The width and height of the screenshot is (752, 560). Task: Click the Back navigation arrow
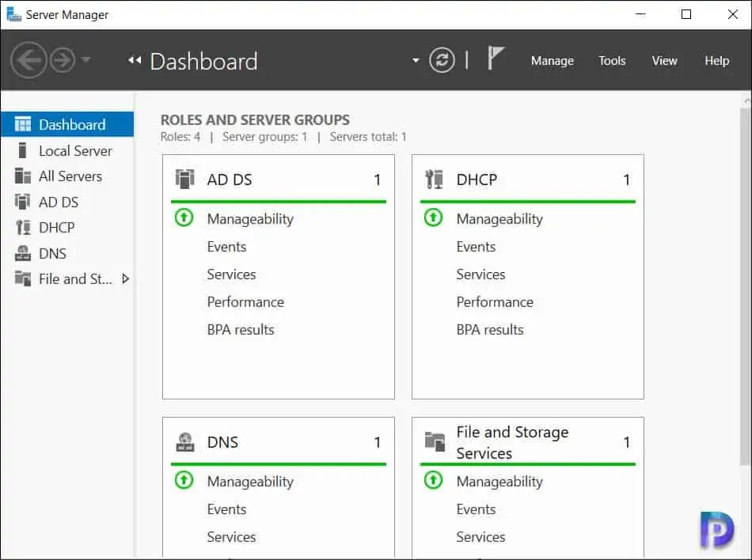coord(28,60)
